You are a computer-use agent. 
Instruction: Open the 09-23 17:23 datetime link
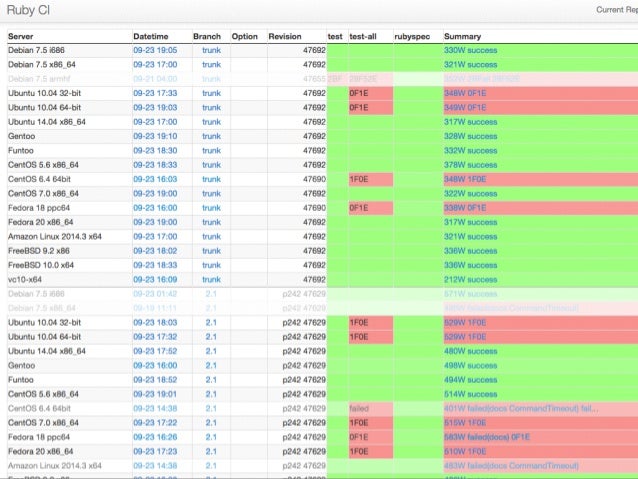click(155, 451)
